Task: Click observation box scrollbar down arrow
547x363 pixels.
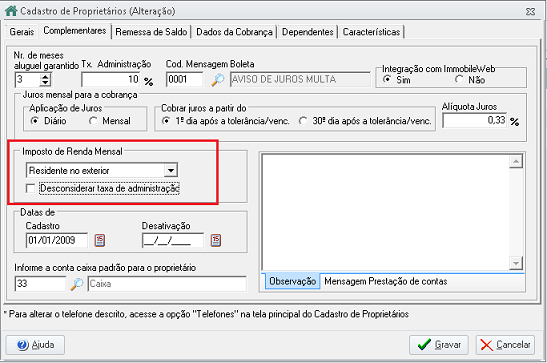Action: pyautogui.click(x=516, y=263)
